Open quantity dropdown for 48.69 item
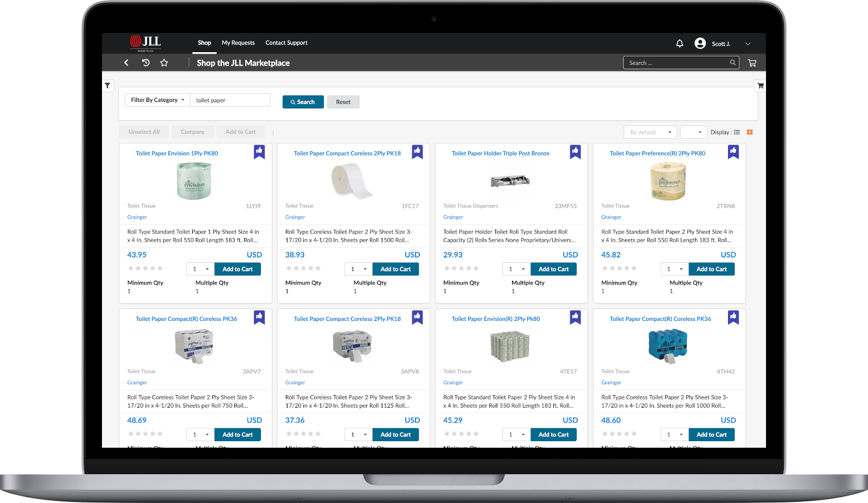Image resolution: width=868 pixels, height=503 pixels. [200, 435]
